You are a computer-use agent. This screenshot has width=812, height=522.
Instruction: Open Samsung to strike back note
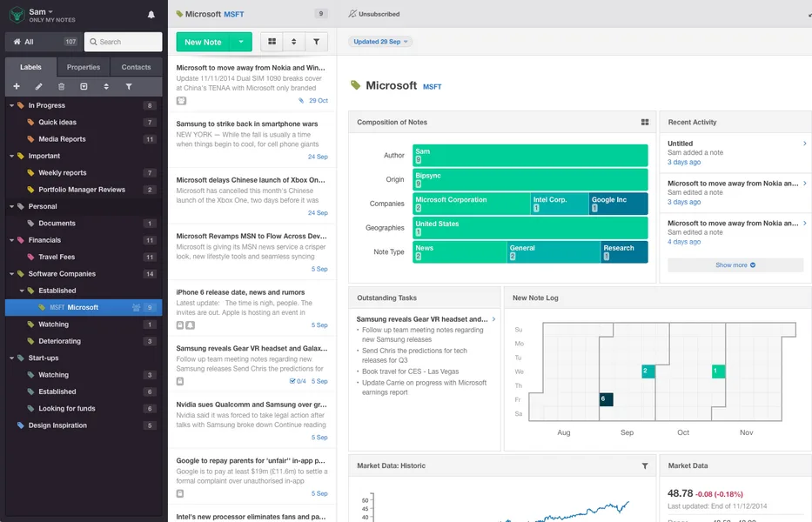coord(252,140)
